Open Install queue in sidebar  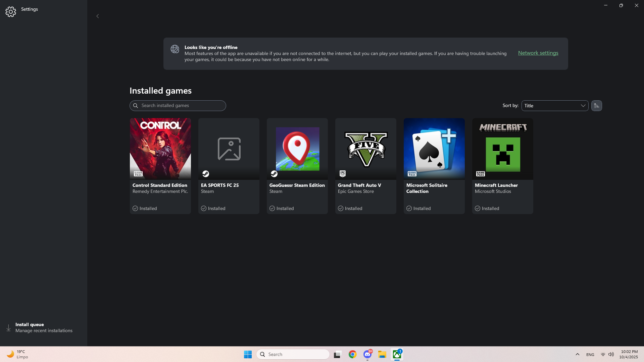click(44, 327)
